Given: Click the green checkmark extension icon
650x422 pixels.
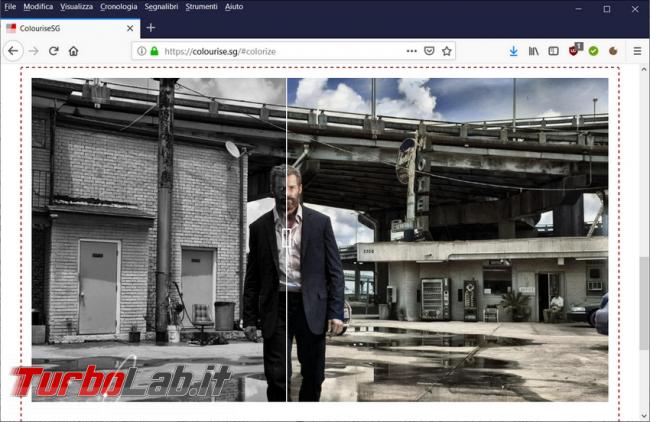Looking at the screenshot, I should [594, 51].
